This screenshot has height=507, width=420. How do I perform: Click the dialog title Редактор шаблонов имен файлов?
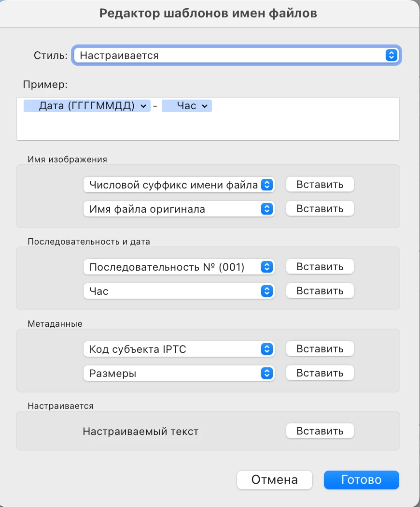coord(208,13)
